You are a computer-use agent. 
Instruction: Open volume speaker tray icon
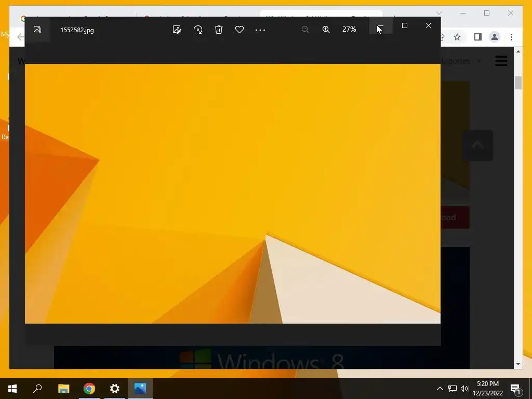[464, 389]
